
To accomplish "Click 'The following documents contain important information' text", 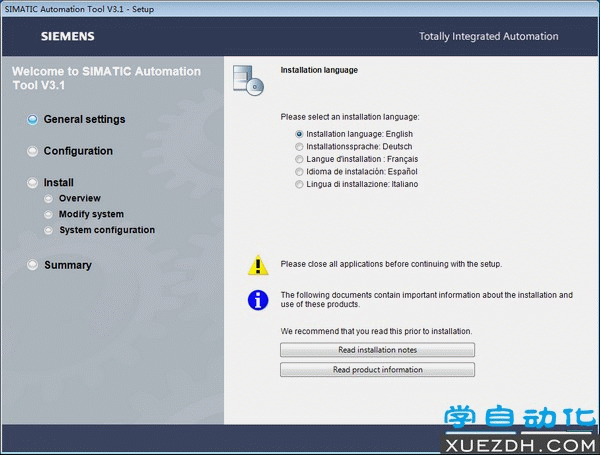I will [427, 300].
